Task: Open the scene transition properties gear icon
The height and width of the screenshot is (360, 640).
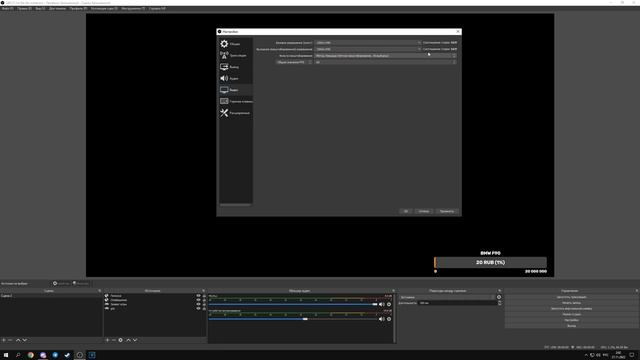Action: pos(499,297)
